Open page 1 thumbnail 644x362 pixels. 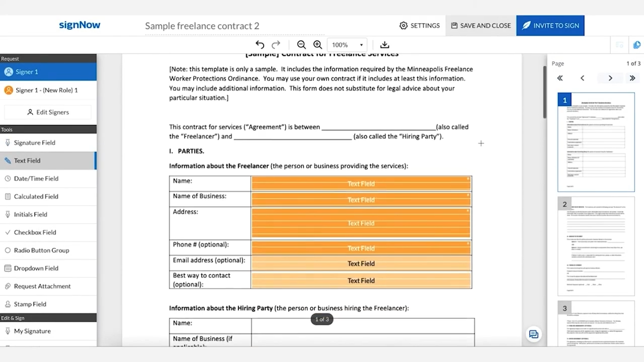(596, 142)
